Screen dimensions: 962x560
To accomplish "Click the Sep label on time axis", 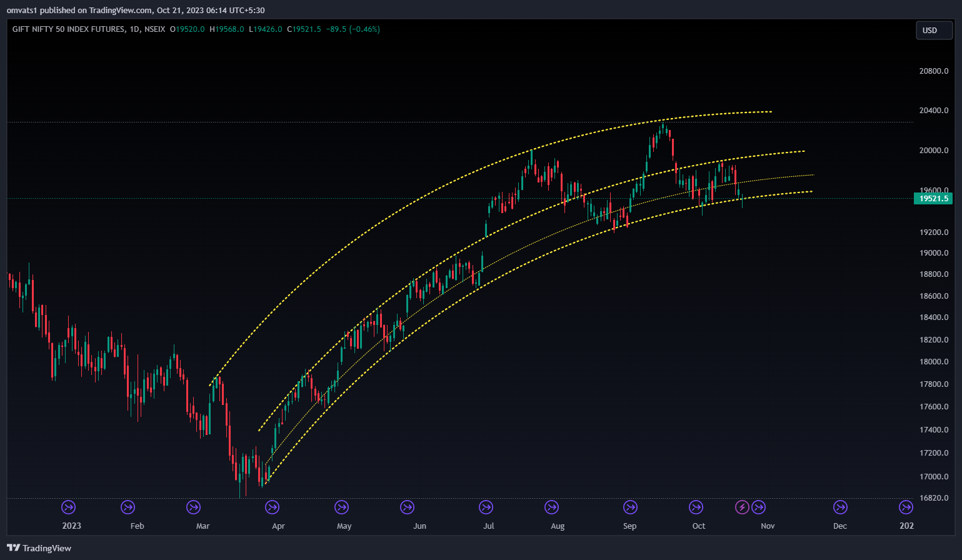I will (629, 526).
